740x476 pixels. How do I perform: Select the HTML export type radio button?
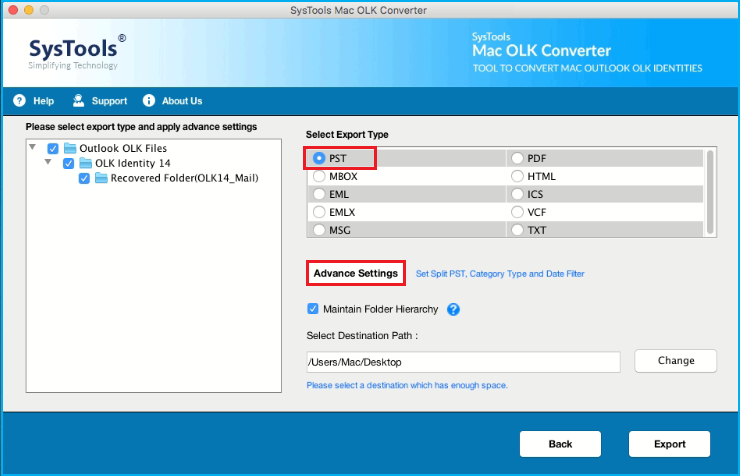(x=517, y=176)
